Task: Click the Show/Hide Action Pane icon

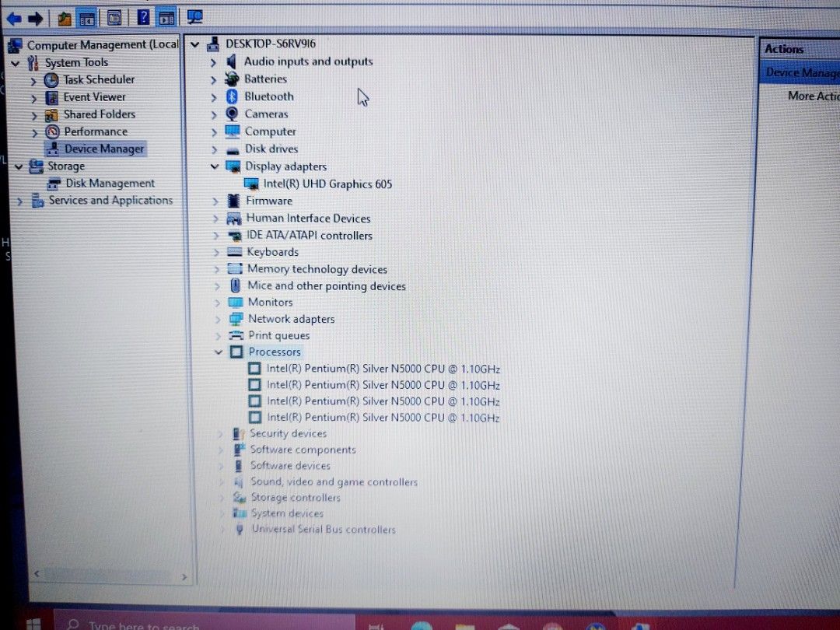Action: click(x=166, y=17)
